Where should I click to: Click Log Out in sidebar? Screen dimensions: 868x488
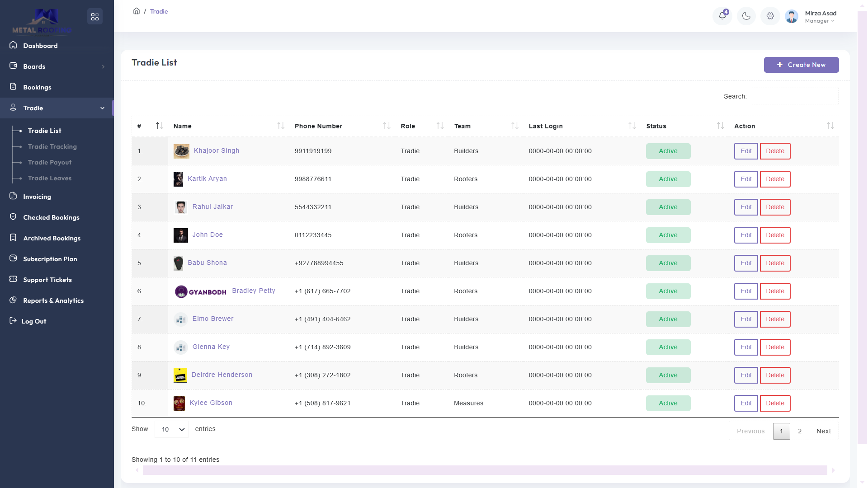point(33,321)
